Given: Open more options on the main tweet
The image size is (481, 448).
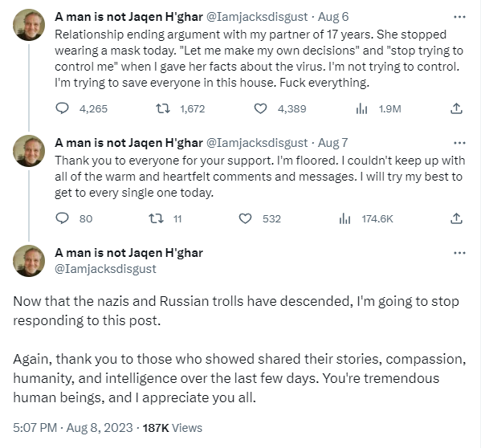Looking at the screenshot, I should pyautogui.click(x=459, y=253).
